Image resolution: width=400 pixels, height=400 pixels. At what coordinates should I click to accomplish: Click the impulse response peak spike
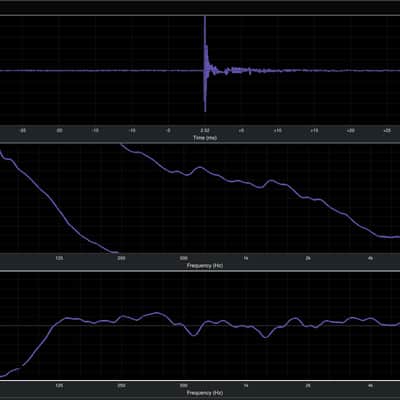pos(205,63)
